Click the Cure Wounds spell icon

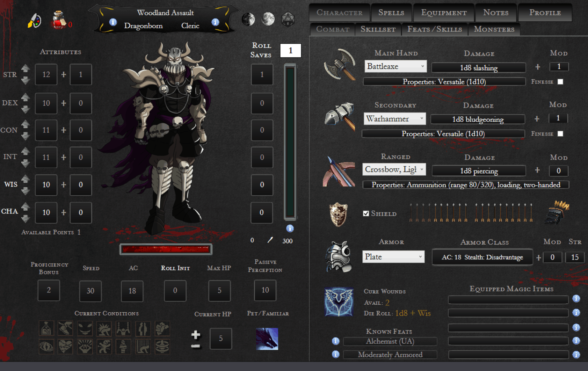tap(338, 302)
